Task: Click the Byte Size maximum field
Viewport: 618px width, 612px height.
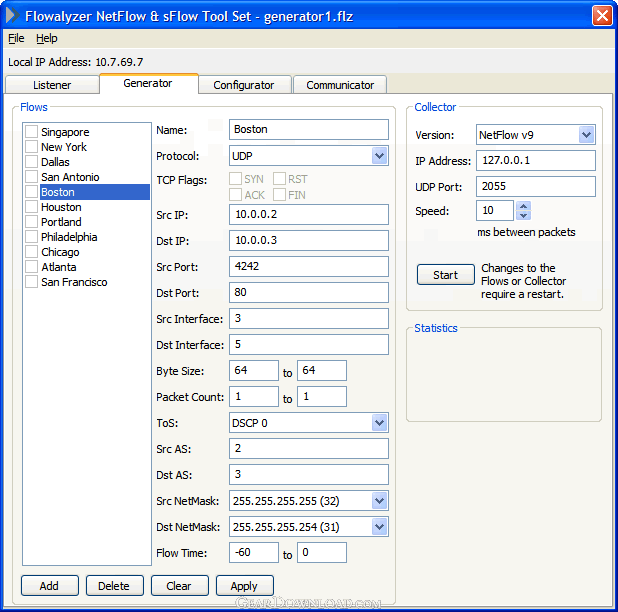Action: click(322, 370)
